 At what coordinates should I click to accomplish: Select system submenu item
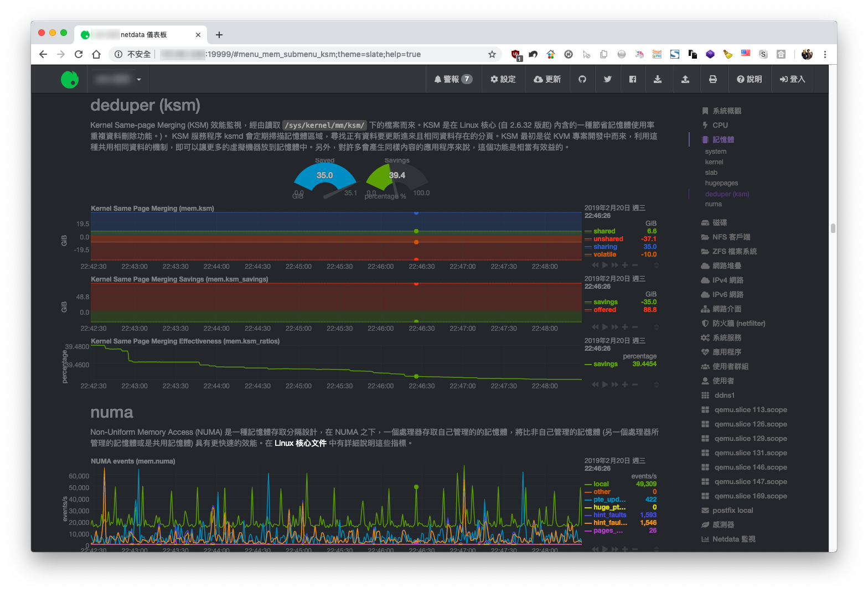click(x=716, y=152)
